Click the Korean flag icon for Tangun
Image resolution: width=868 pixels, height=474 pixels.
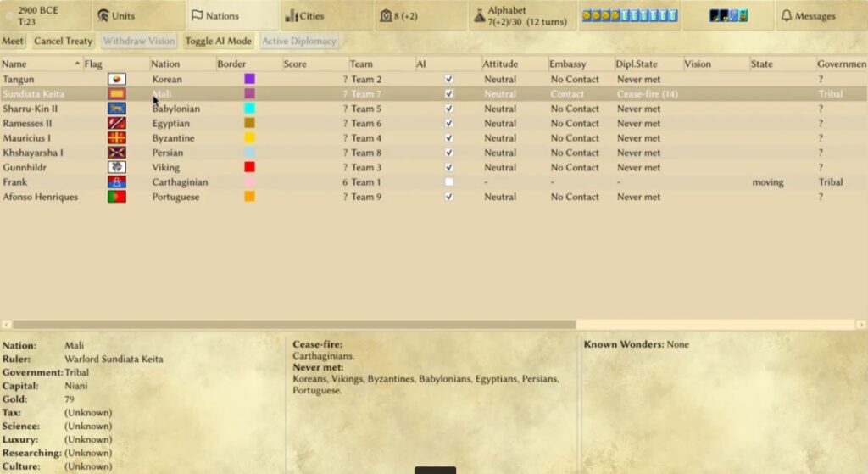(x=117, y=79)
